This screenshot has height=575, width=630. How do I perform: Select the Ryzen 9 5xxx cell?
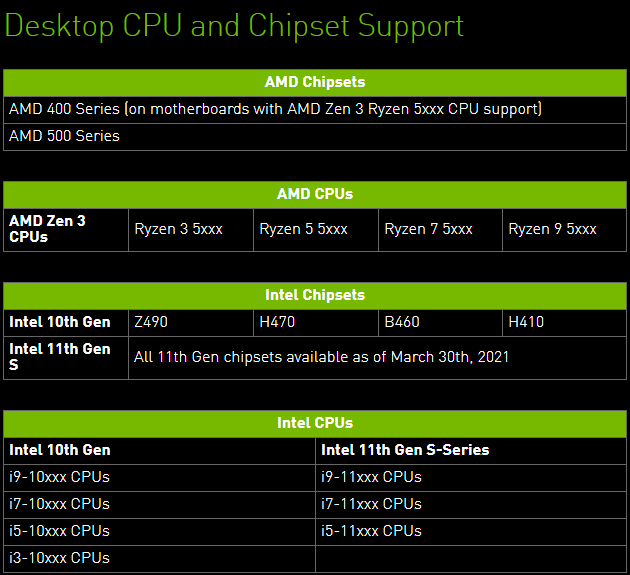553,229
